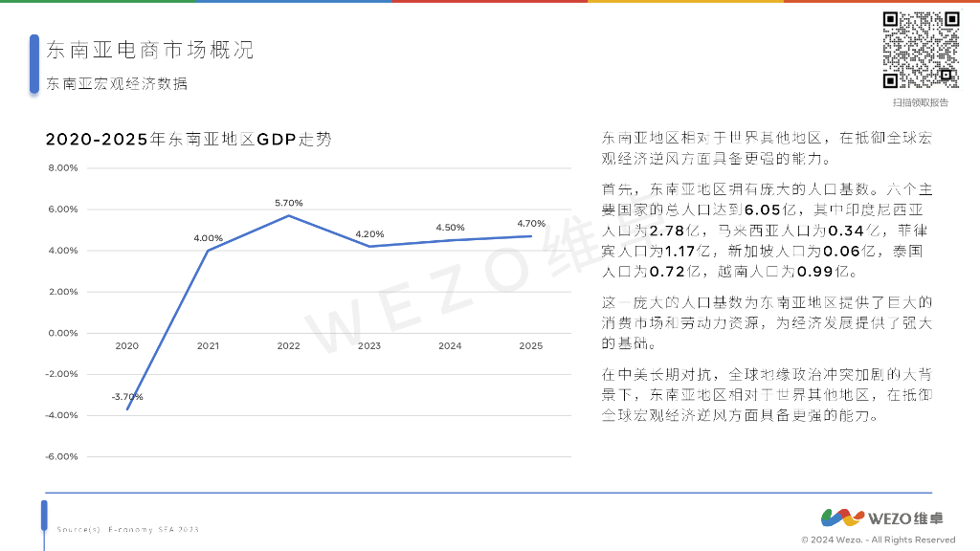Click the -2.00% y-axis label
The image size is (980, 551).
pyautogui.click(x=62, y=374)
